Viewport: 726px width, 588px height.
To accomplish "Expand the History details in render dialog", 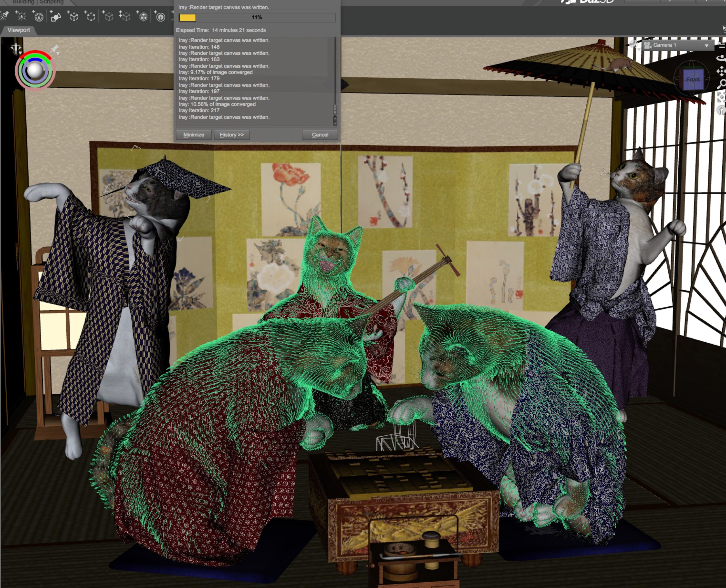I will [232, 135].
